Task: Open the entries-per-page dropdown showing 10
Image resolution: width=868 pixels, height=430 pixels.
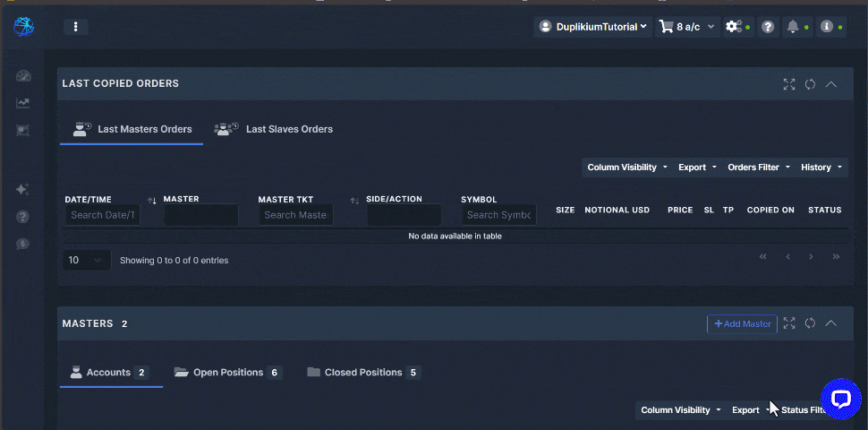Action: 87,260
